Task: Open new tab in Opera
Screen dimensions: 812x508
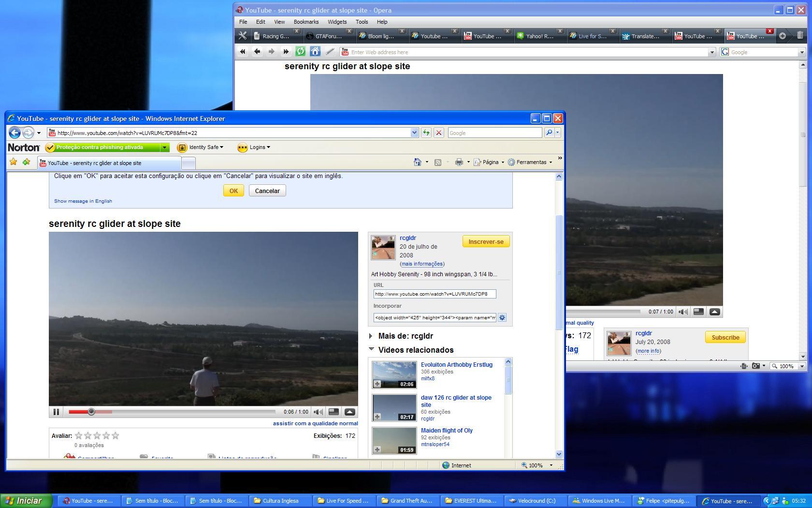Action: (783, 36)
